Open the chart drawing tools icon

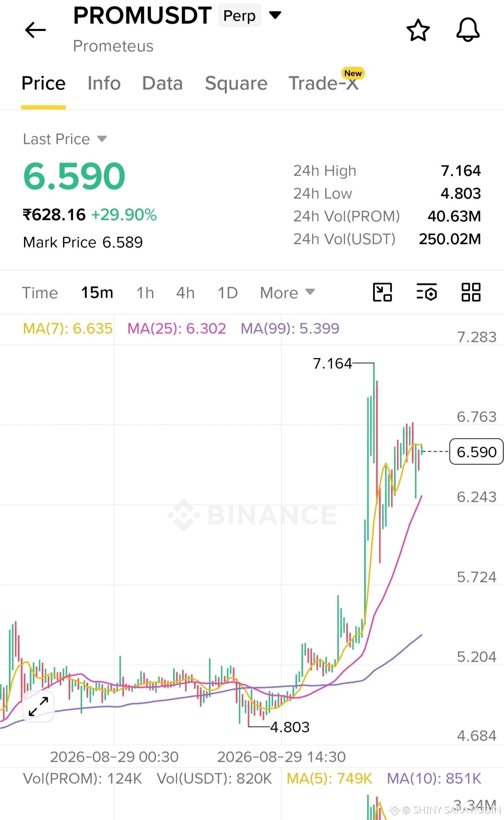click(x=382, y=292)
